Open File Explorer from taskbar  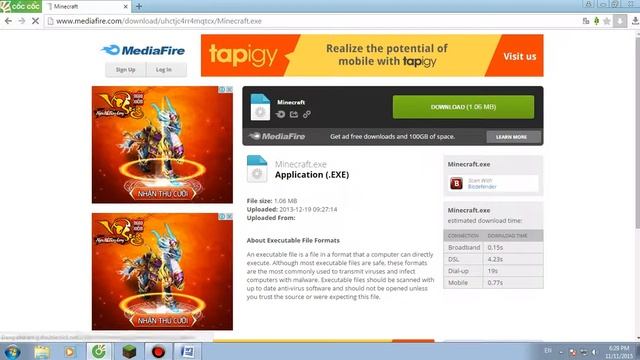tap(42, 351)
